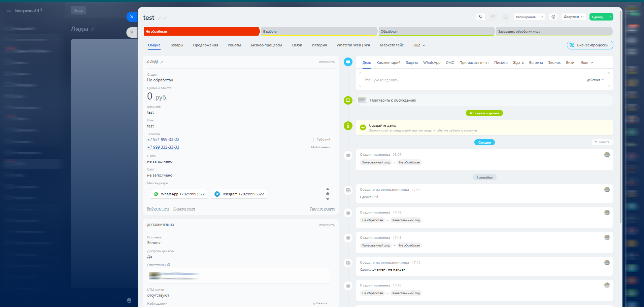
Task: Select the Комментарий tab in timeline
Action: click(388, 63)
